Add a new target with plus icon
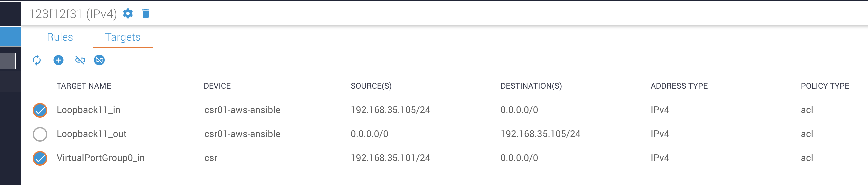This screenshot has width=868, height=185. 59,60
